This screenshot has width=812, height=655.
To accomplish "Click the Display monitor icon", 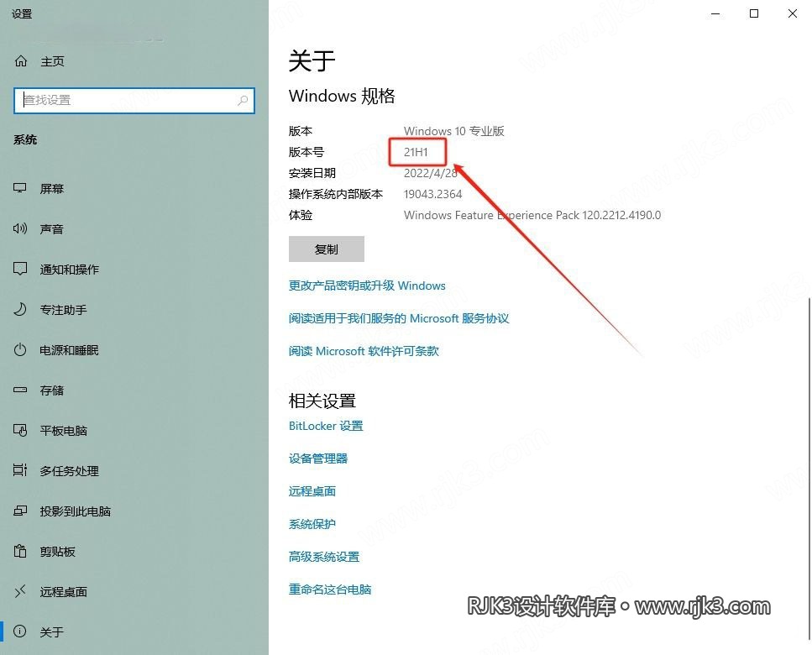I will [19, 188].
